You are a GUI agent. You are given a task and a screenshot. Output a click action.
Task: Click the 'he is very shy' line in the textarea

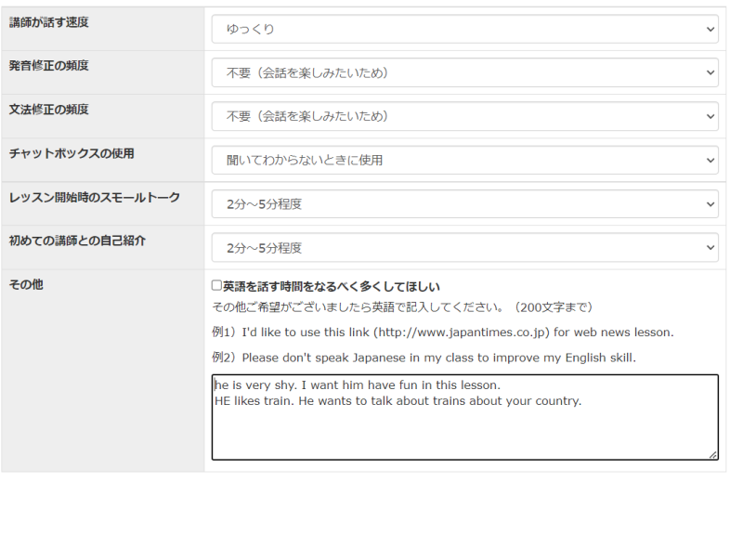coord(358,384)
